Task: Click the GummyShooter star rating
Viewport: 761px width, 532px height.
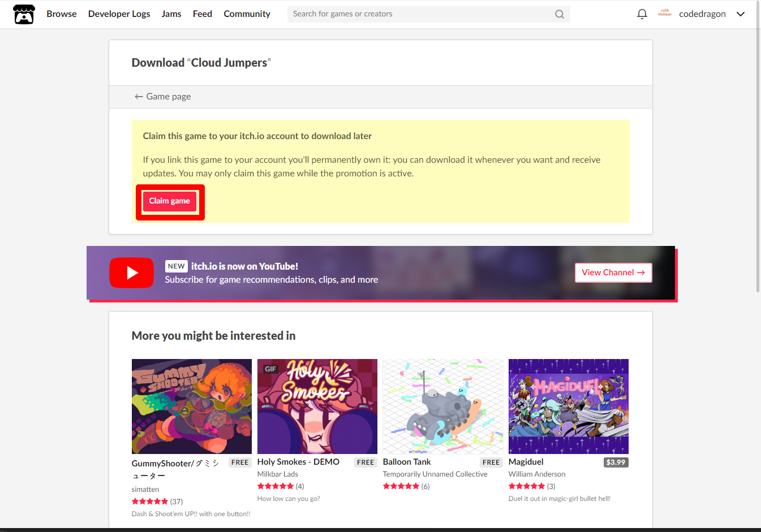Action: [x=150, y=501]
